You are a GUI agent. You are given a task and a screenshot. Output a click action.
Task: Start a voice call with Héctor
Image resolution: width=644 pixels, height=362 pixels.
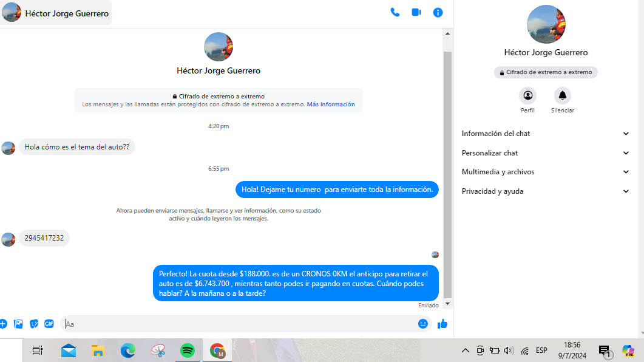[x=395, y=12]
